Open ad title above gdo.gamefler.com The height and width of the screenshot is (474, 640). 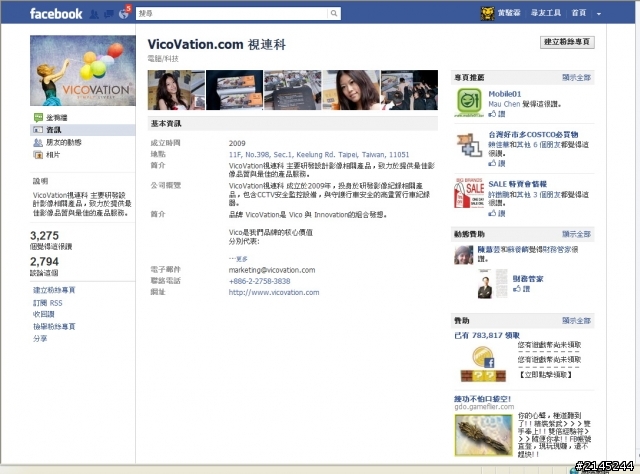click(482, 399)
